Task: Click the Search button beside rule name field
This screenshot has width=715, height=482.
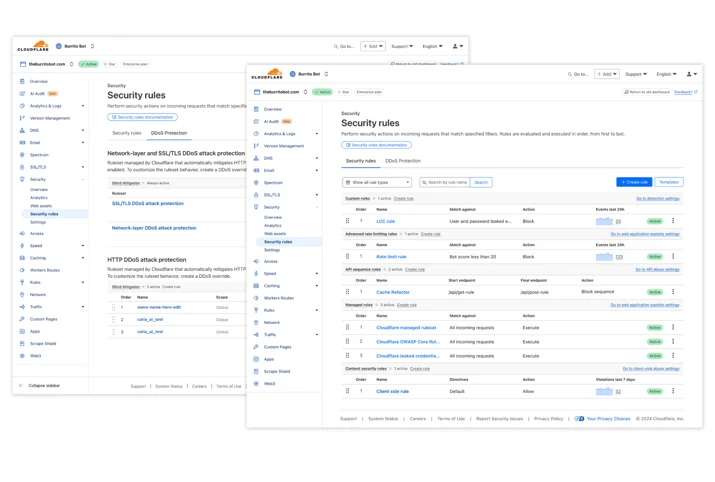Action: click(x=481, y=182)
